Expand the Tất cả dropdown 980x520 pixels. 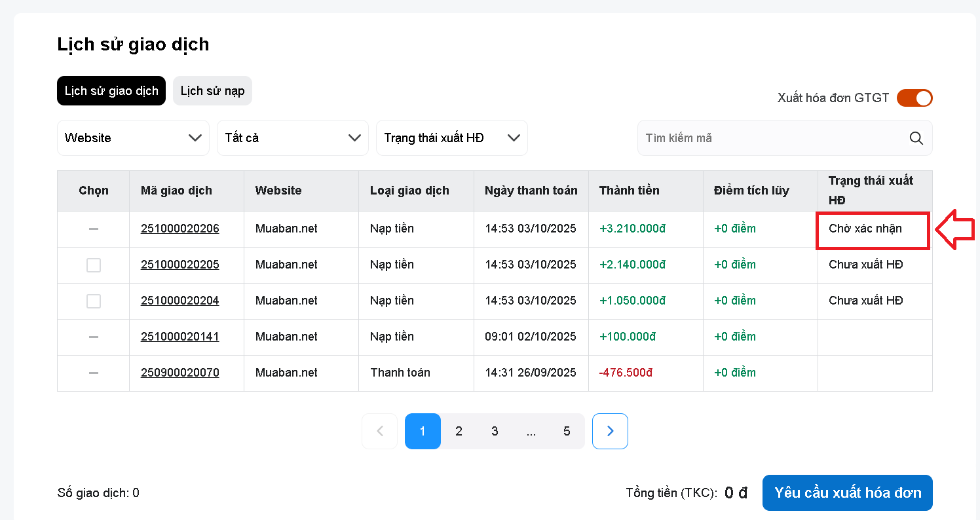click(292, 138)
